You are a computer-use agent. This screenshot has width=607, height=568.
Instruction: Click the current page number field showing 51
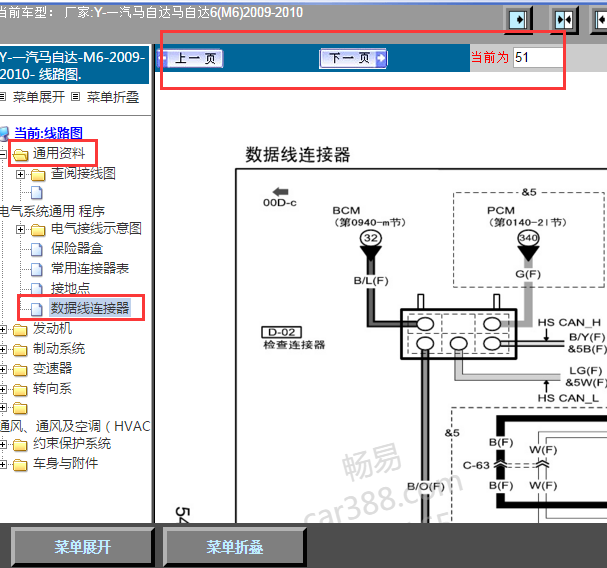click(538, 58)
